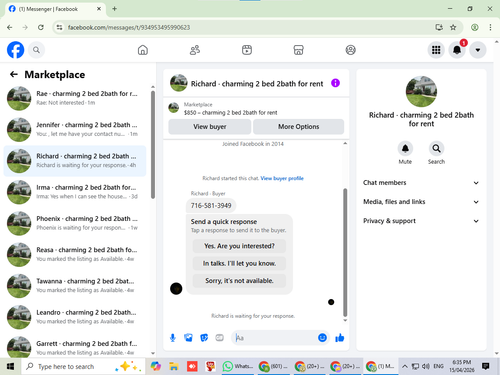Image resolution: width=500 pixels, height=375 pixels.
Task: Open the Chrome three-dot menu
Action: [490, 27]
